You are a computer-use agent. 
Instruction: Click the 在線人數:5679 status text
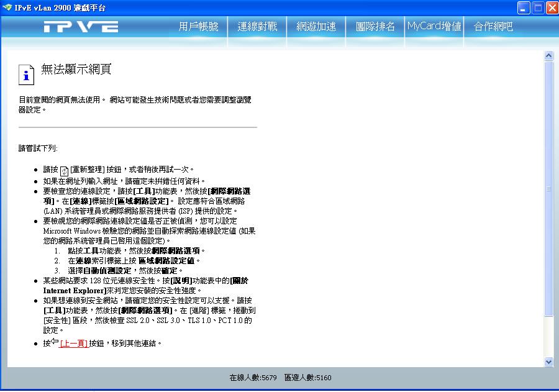pos(253,378)
